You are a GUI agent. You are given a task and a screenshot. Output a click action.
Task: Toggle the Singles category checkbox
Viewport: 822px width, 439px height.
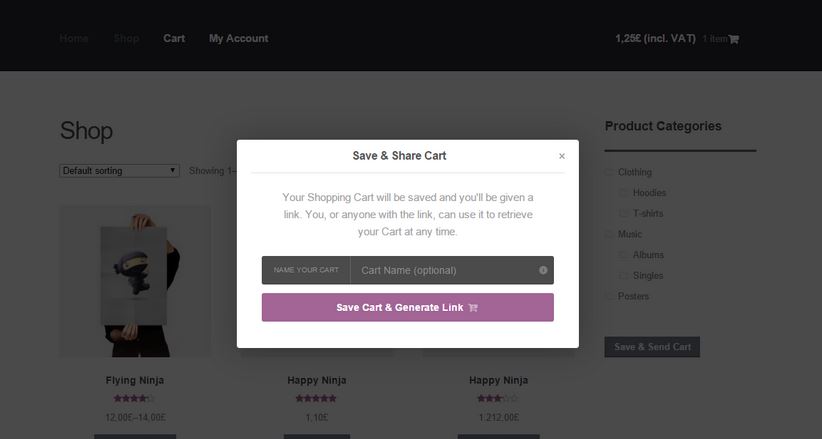(x=623, y=275)
